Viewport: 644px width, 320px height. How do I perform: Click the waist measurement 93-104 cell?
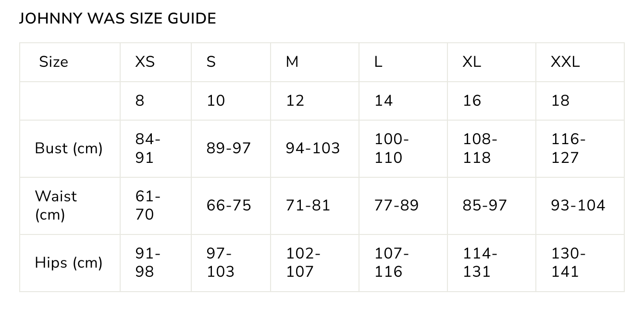click(578, 206)
